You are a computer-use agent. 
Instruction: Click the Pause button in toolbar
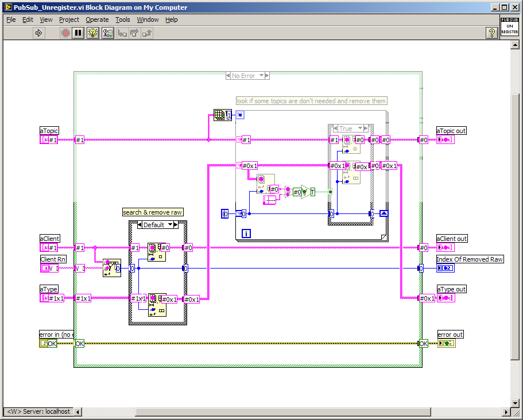pyautogui.click(x=78, y=33)
